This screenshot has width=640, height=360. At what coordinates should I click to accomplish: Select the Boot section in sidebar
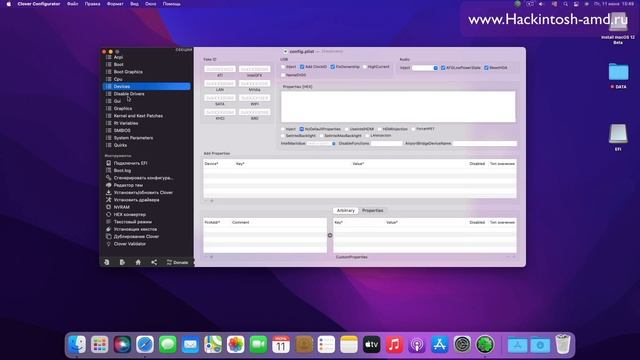pos(118,64)
